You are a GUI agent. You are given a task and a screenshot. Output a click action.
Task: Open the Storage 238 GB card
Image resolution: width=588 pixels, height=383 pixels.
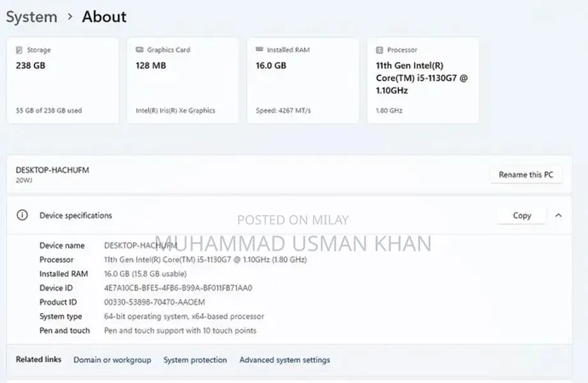point(63,80)
